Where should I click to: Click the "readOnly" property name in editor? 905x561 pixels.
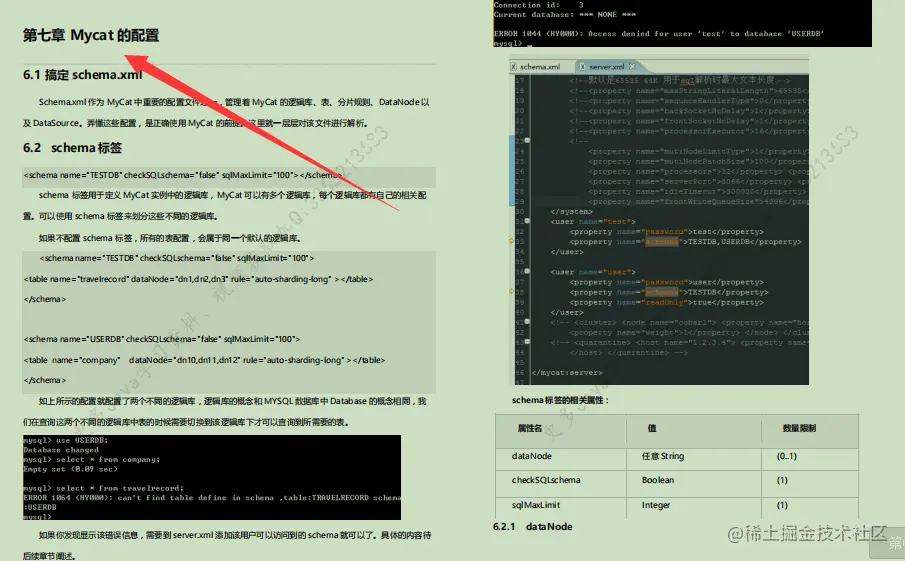click(x=664, y=302)
